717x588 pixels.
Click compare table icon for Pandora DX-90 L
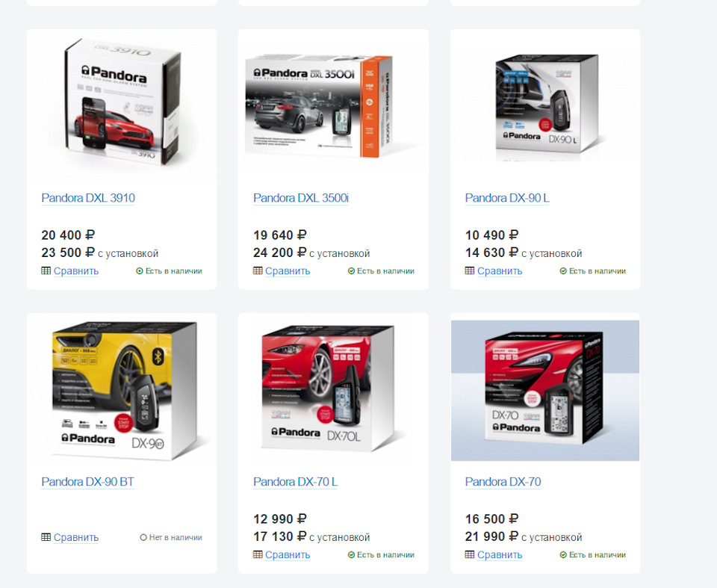pos(470,271)
